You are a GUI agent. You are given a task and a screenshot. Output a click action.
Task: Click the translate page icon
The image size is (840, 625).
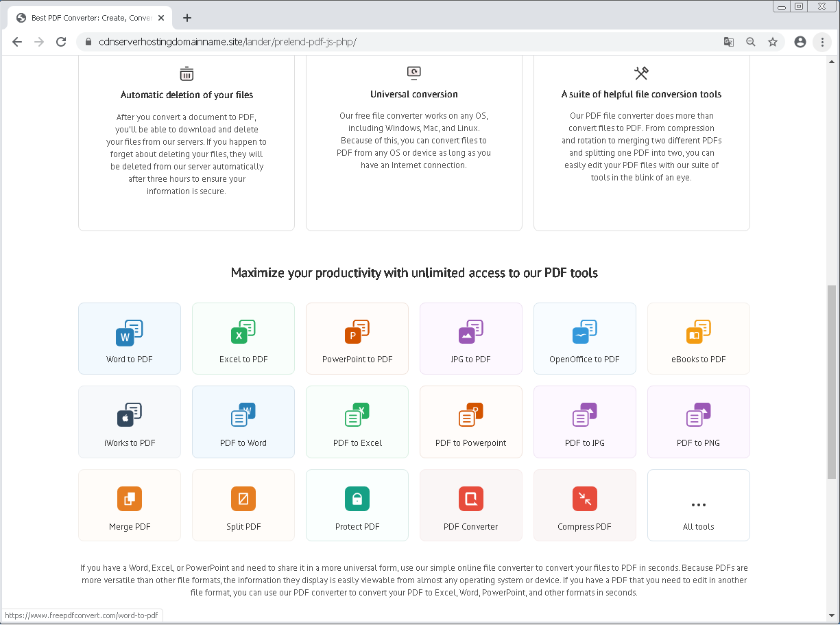click(x=729, y=42)
